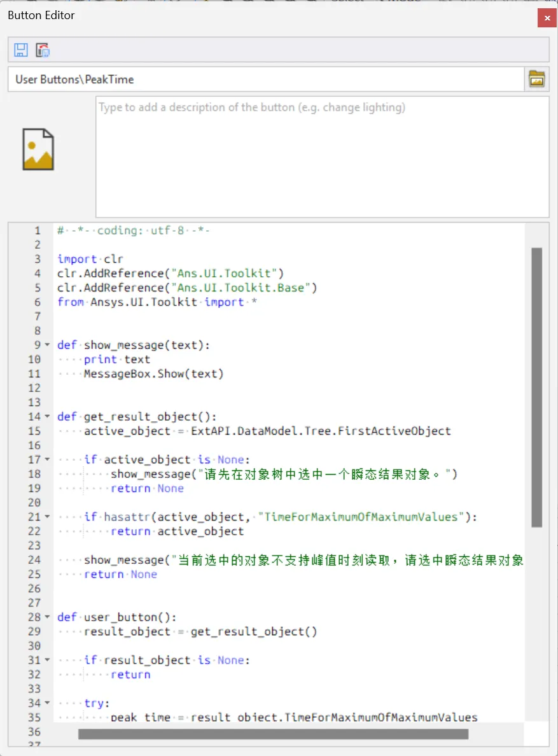Click the Save button icon in toolbar
Screen dimensions: 558x756
tap(21, 50)
